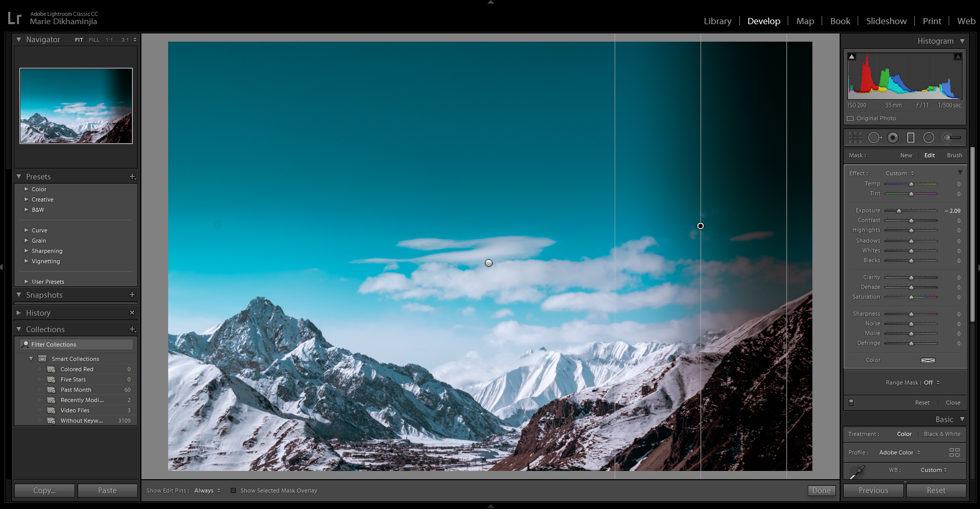
Task: Click the Navigator preview thumbnail
Action: pyautogui.click(x=76, y=106)
